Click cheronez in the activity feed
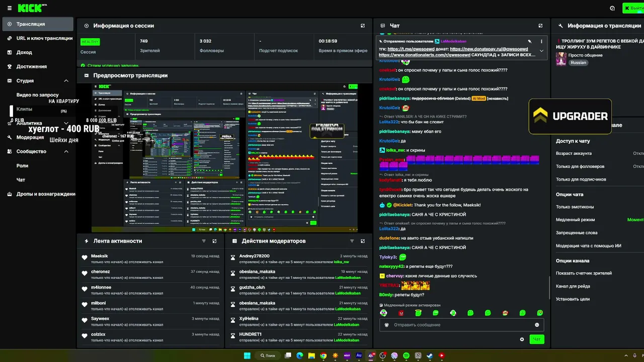This screenshot has height=362, width=644. (100, 271)
